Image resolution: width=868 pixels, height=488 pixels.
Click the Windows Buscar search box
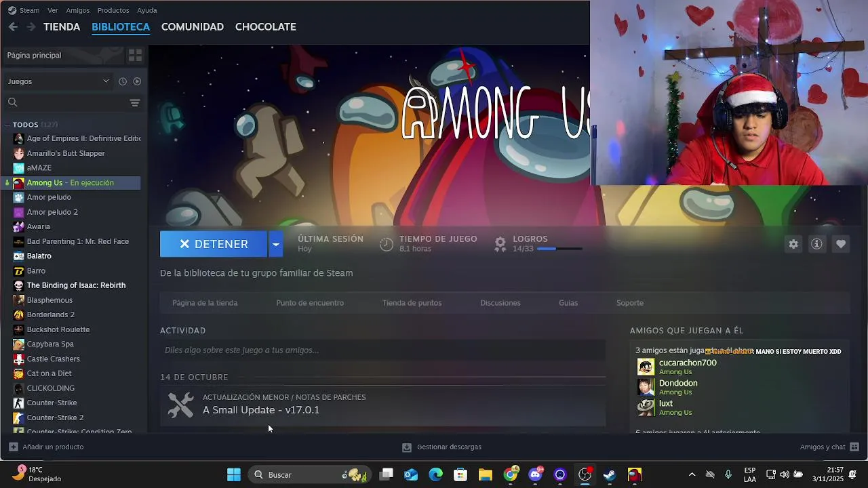(x=310, y=474)
